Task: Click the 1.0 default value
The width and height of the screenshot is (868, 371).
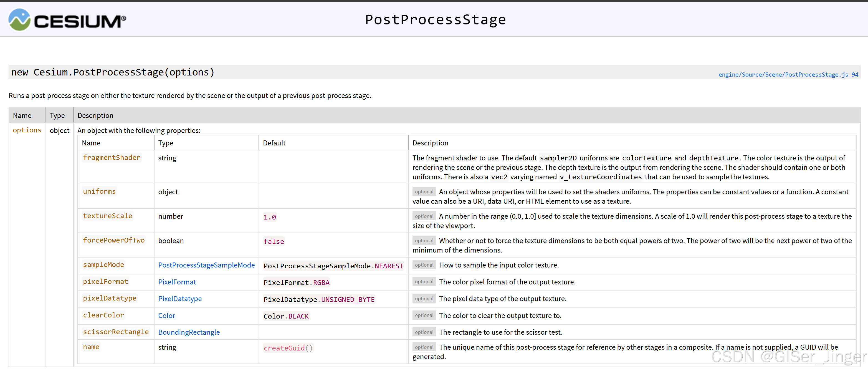Action: (x=270, y=217)
